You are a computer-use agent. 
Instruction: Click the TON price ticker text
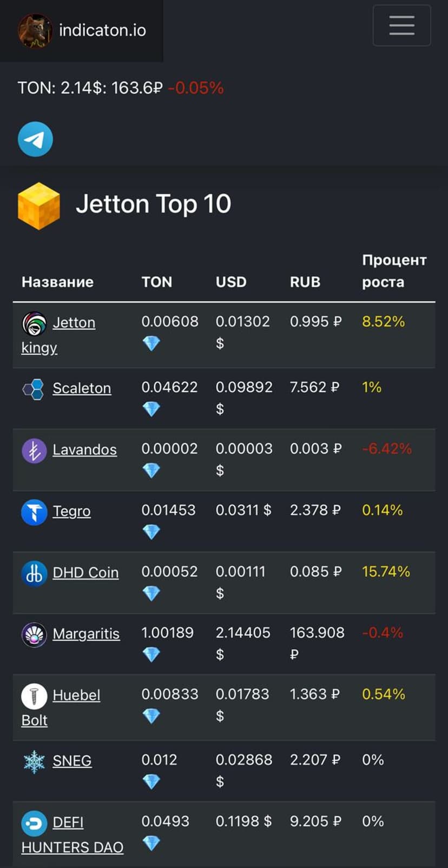tap(120, 88)
